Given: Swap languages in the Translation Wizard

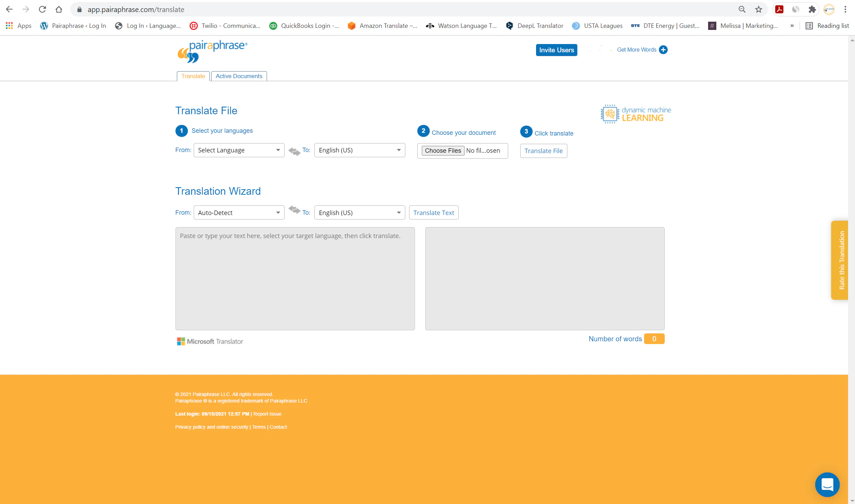Looking at the screenshot, I should 294,210.
